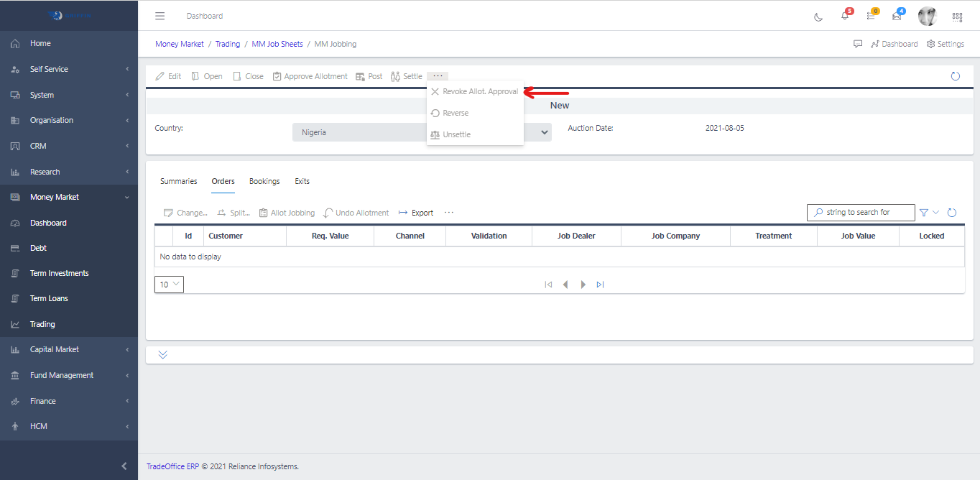
Task: Expand the collapsed panel double chevron
Action: point(163,355)
